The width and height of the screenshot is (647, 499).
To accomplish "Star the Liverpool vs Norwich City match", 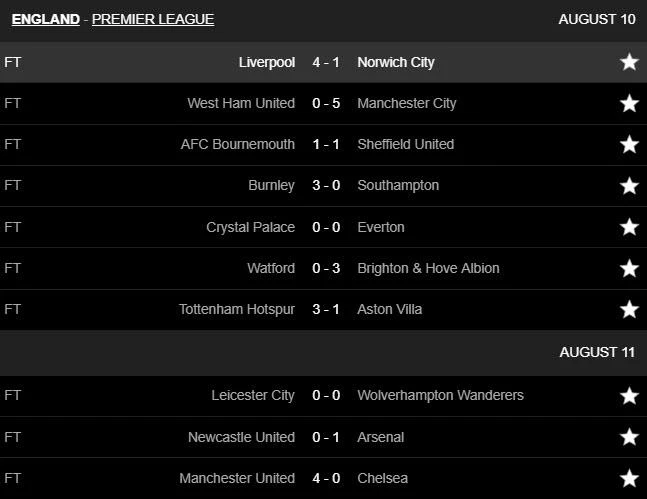I will [629, 62].
